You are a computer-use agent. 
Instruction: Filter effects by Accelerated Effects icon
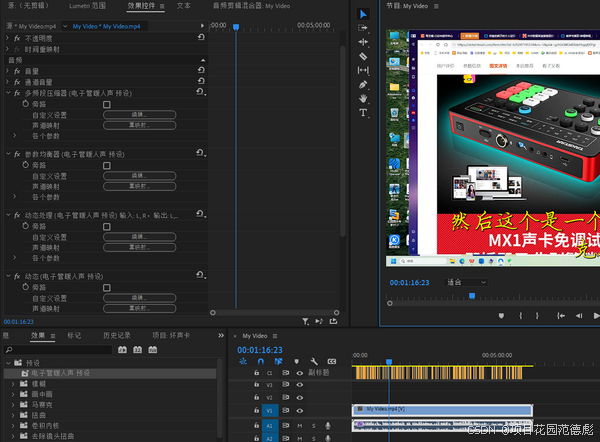(122, 350)
